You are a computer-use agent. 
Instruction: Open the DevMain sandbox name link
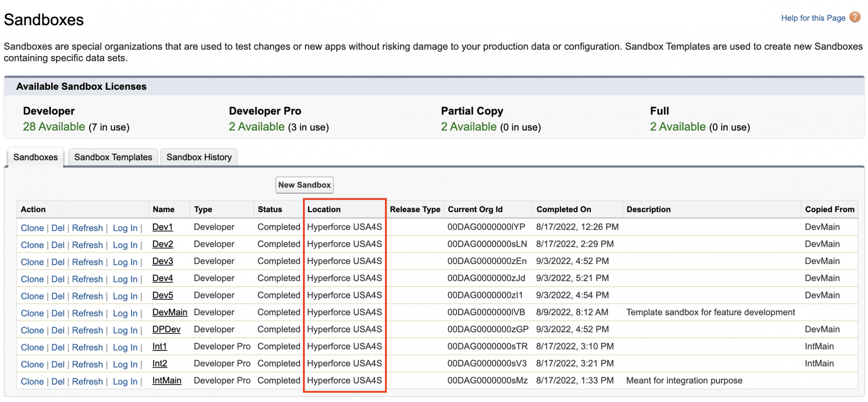coord(170,312)
